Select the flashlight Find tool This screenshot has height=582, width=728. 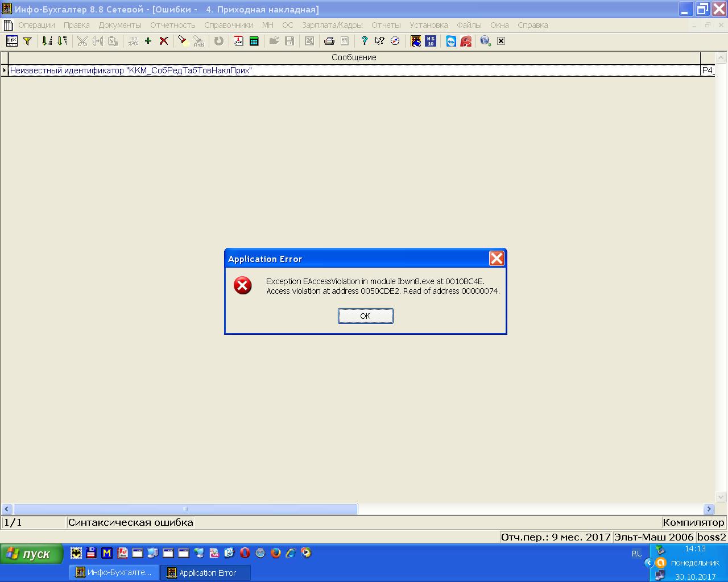183,41
